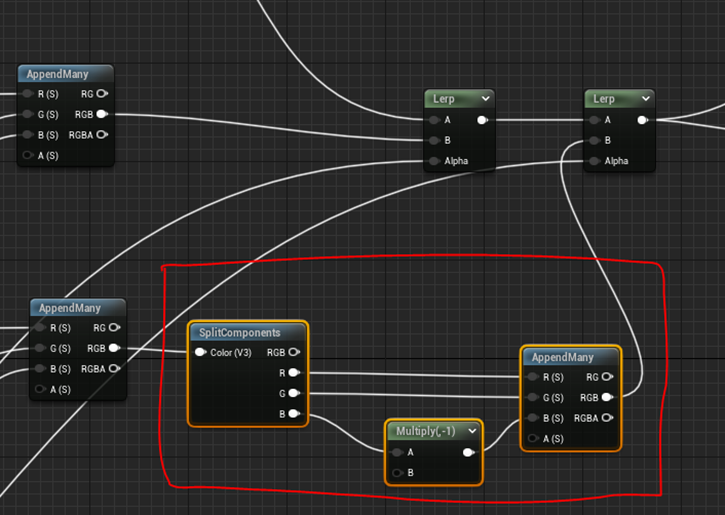Click the G (S) input pin on the orange-highlighted AppendMany node

point(533,398)
